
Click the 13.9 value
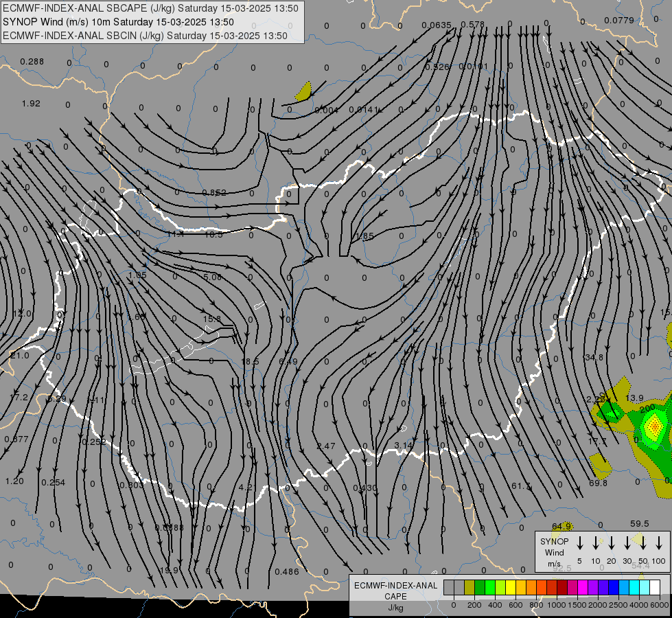(x=634, y=398)
